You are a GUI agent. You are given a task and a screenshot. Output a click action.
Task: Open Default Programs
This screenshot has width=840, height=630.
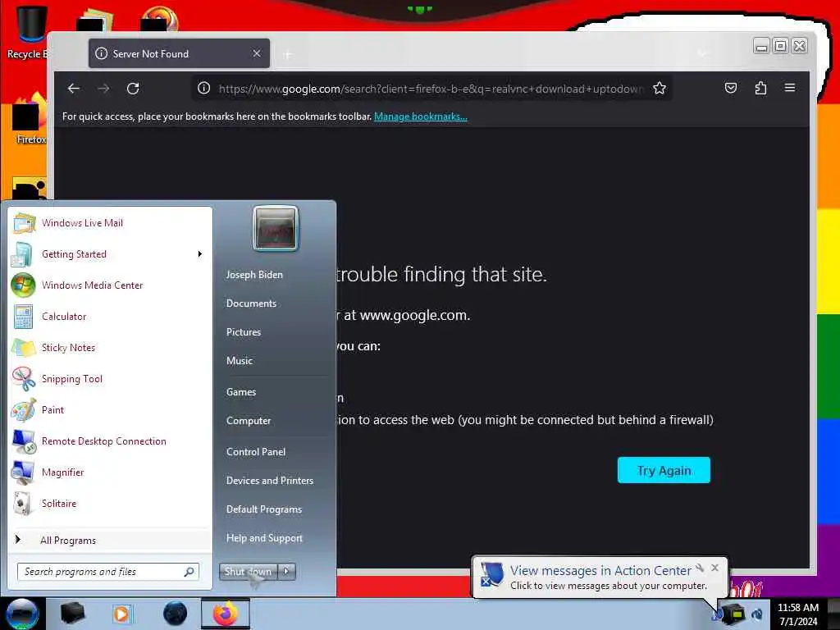coord(264,509)
